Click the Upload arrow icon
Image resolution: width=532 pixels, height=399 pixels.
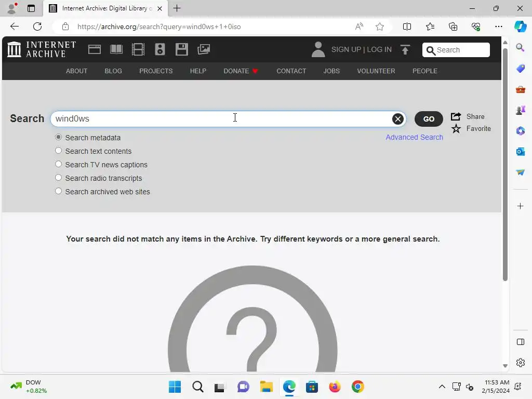pyautogui.click(x=405, y=50)
